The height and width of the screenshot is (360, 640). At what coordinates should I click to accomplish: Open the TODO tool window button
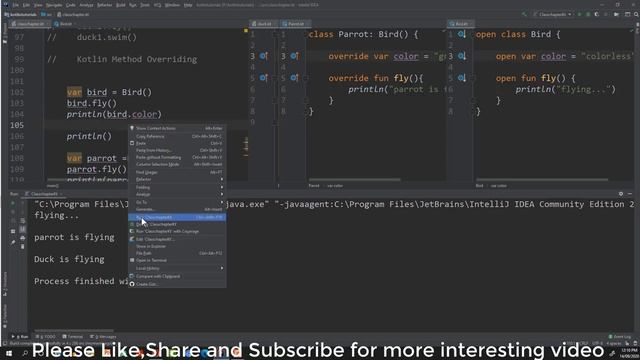pos(45,337)
